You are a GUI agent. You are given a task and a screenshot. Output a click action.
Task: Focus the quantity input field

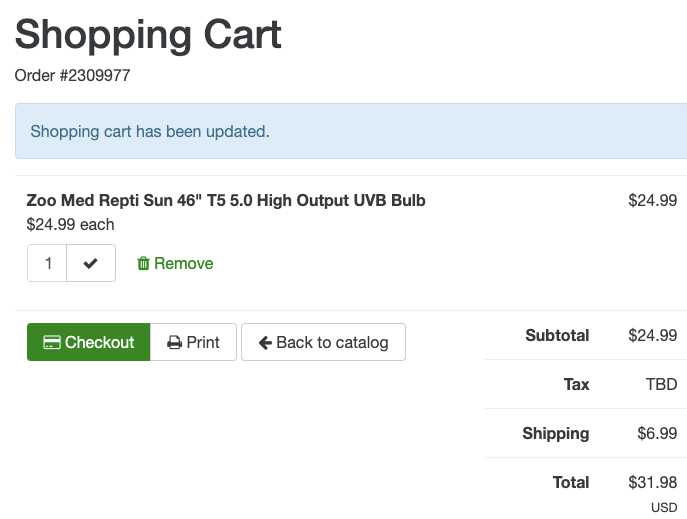pos(48,263)
